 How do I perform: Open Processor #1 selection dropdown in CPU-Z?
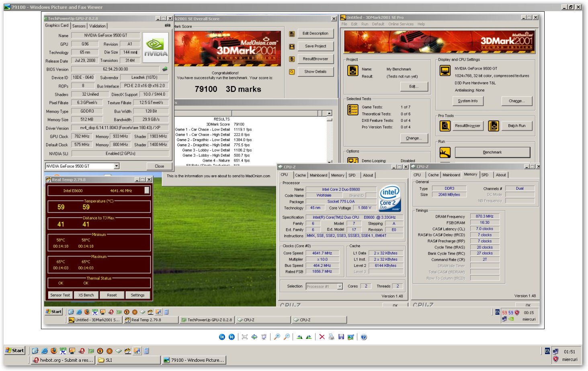coord(340,286)
